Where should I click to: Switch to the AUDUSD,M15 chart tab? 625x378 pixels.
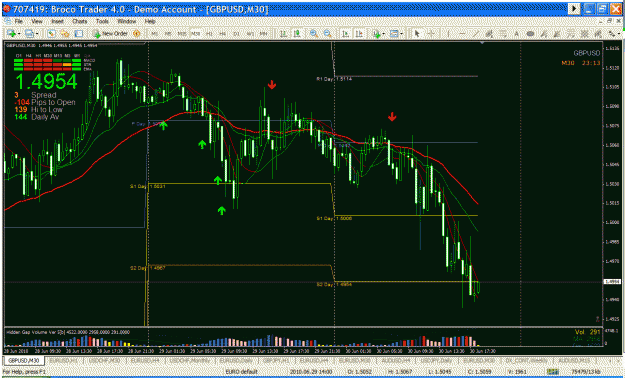tap(575, 360)
